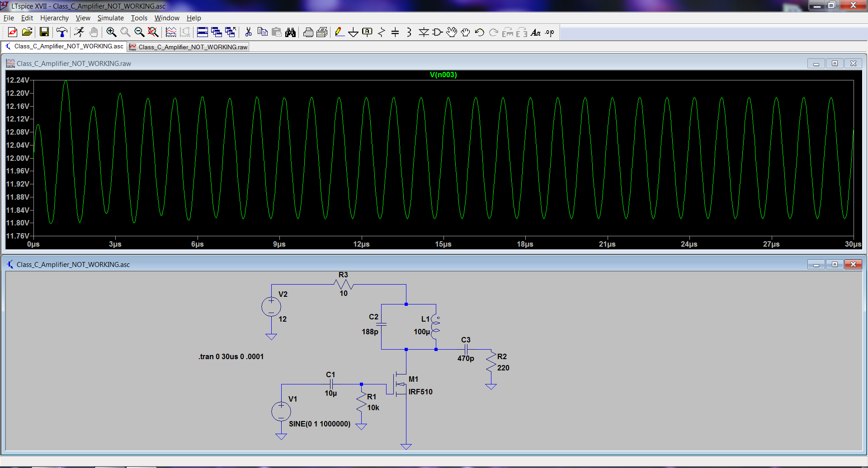The width and height of the screenshot is (868, 468).
Task: Click the 188p capacitor value
Action: pos(370,332)
